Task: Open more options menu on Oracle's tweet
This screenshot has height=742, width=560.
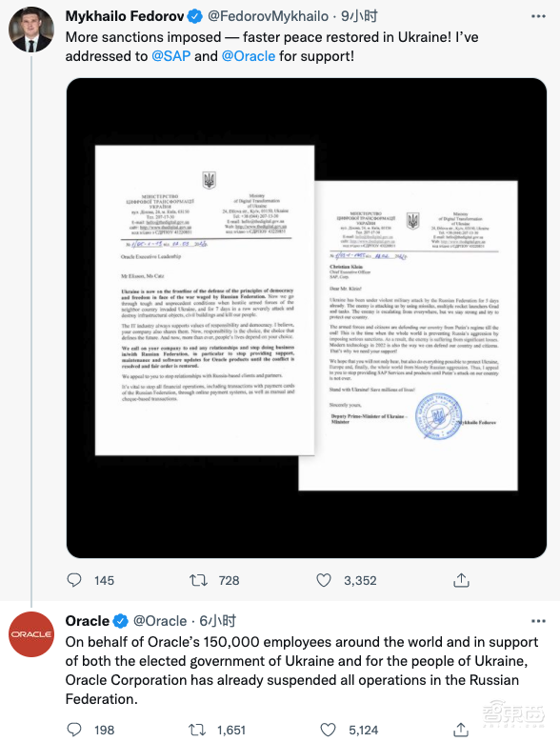Action: click(538, 621)
